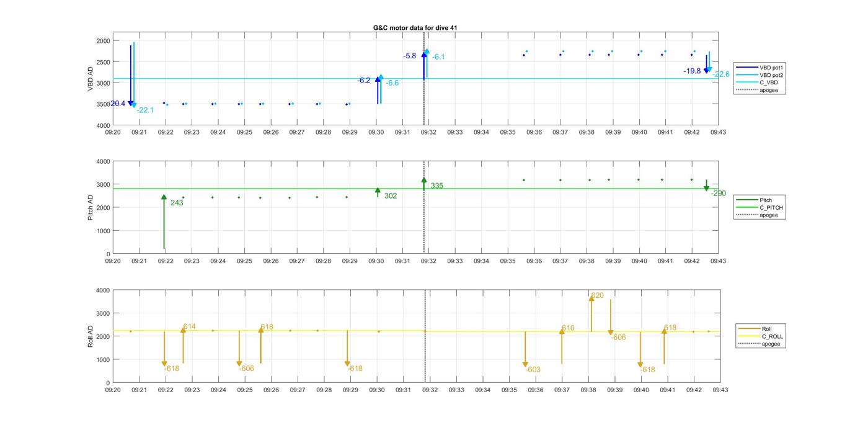This screenshot has height=430, width=868.
Task: Click the "2500" tick on the VBD axis
Action: [x=103, y=61]
